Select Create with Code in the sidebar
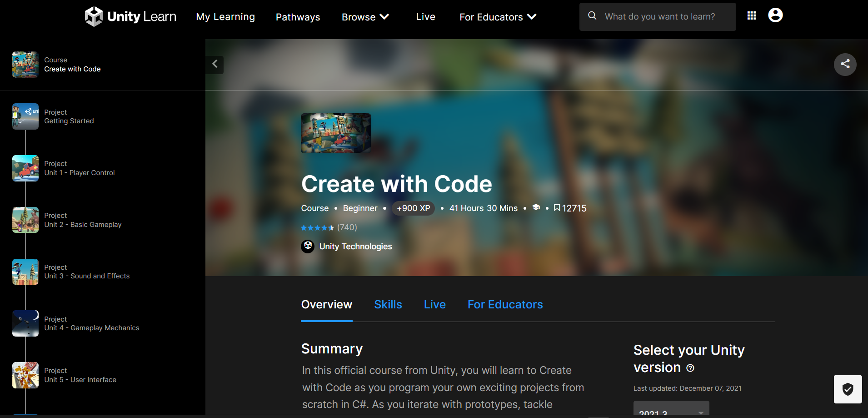Image resolution: width=868 pixels, height=418 pixels. (x=72, y=69)
